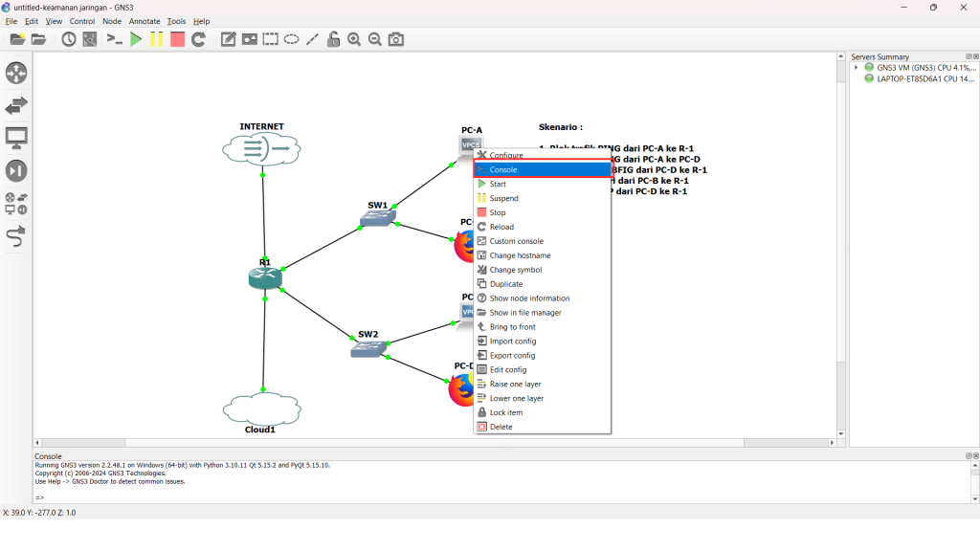Image resolution: width=980 pixels, height=551 pixels.
Task: Take a screenshot with the camera icon
Action: (396, 39)
